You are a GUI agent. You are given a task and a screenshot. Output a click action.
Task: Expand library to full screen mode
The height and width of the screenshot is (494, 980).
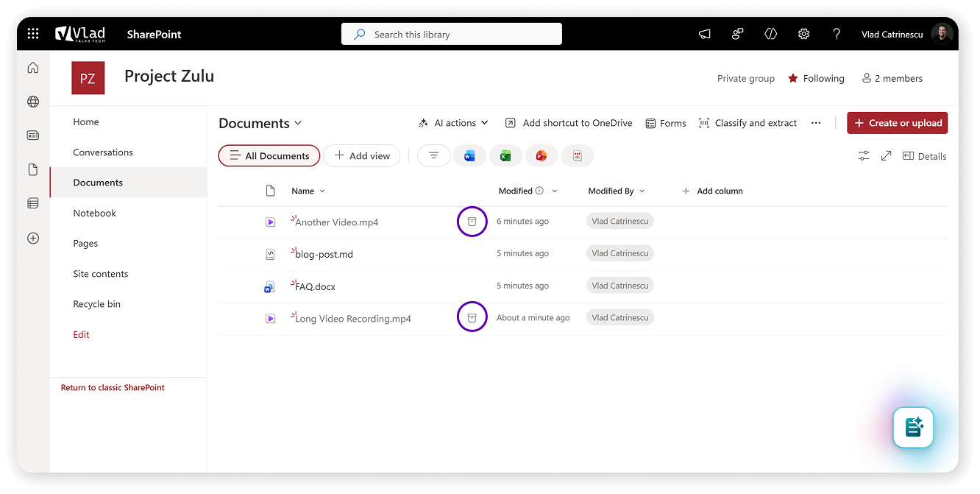(x=887, y=156)
